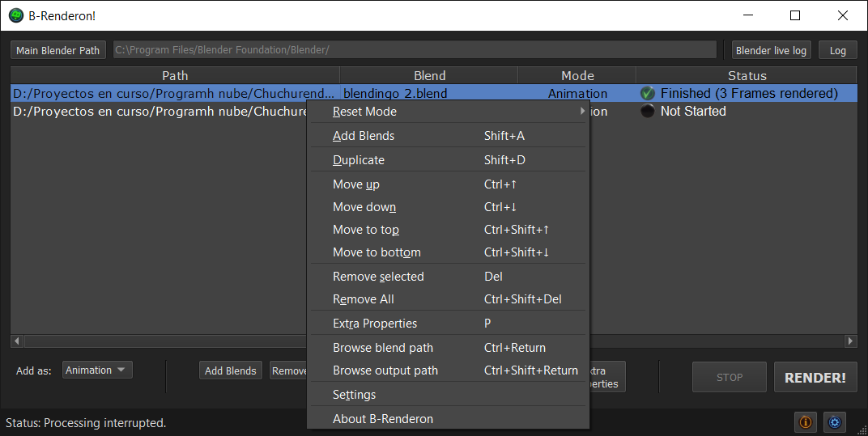The image size is (868, 436).
Task: Choose About B-Renderon menu entry
Action: tap(448, 419)
